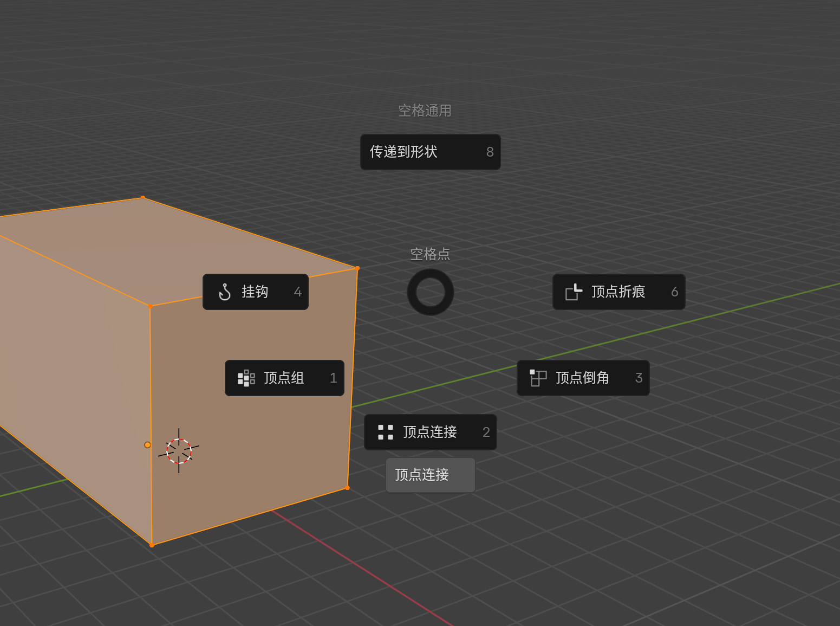840x626 pixels.
Task: Choose 传递到形状 in the pie menu
Action: 430,152
